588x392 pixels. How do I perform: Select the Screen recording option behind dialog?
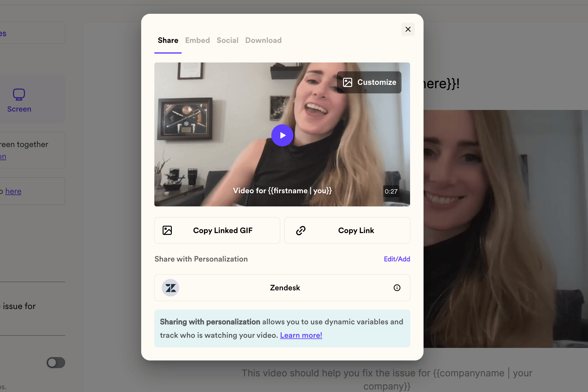point(19,100)
